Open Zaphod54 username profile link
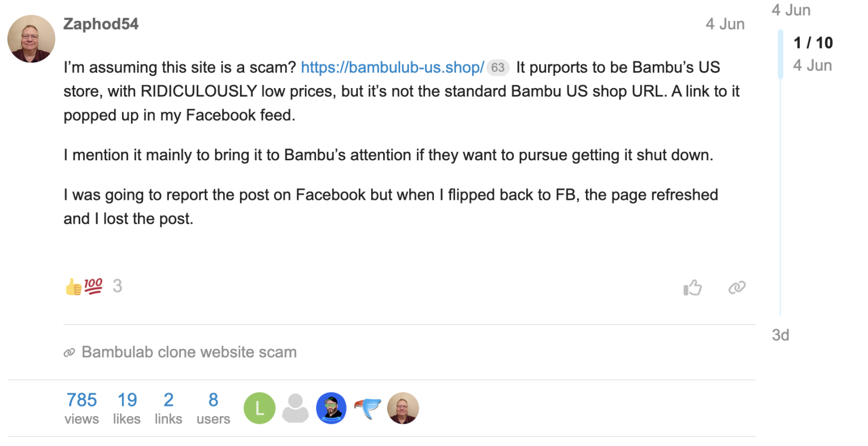Screen dimensions: 868x446 coord(101,24)
